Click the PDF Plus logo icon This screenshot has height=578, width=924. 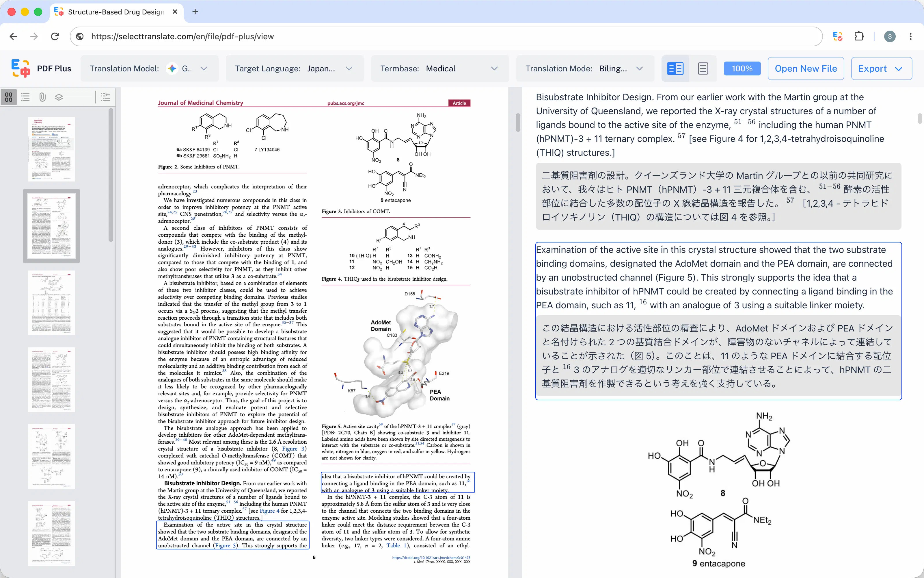click(21, 68)
